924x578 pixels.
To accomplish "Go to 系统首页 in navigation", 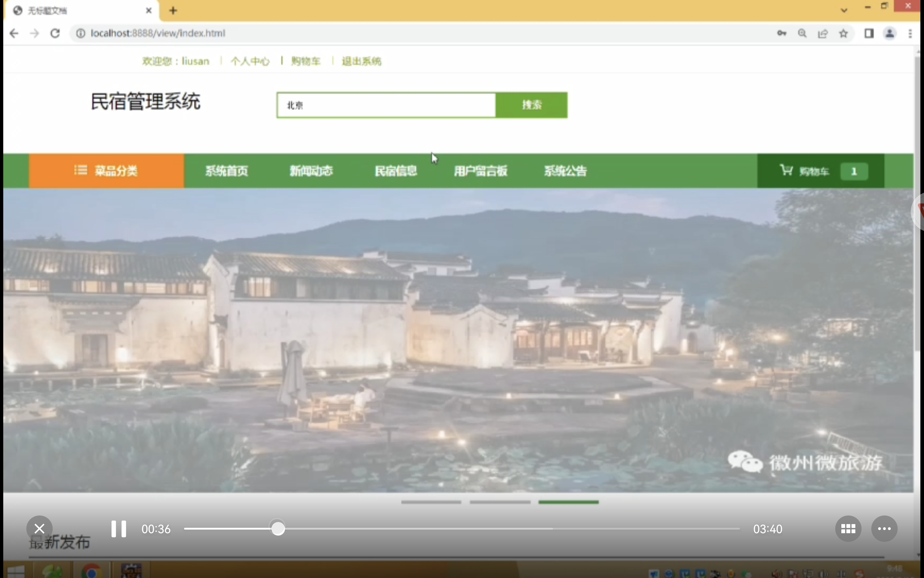I will (x=227, y=171).
